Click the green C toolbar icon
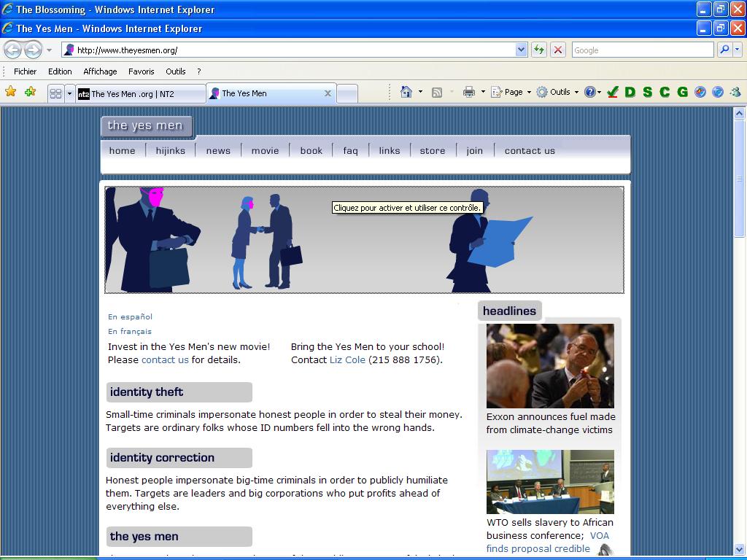747x560 pixels. [x=665, y=92]
